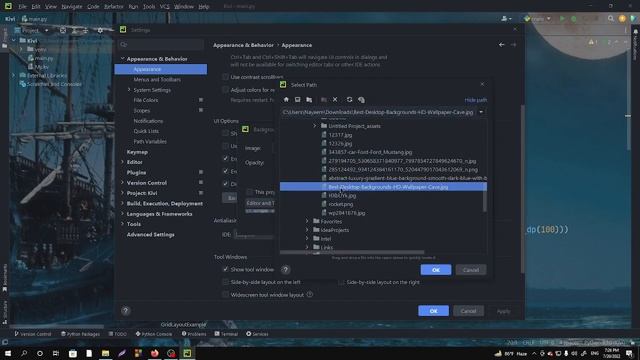
Task: Click Cancel in Settings dialog
Action: (x=468, y=311)
